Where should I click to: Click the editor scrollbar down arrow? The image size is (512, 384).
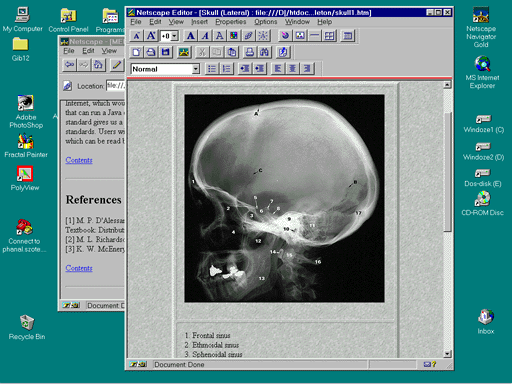click(x=447, y=354)
